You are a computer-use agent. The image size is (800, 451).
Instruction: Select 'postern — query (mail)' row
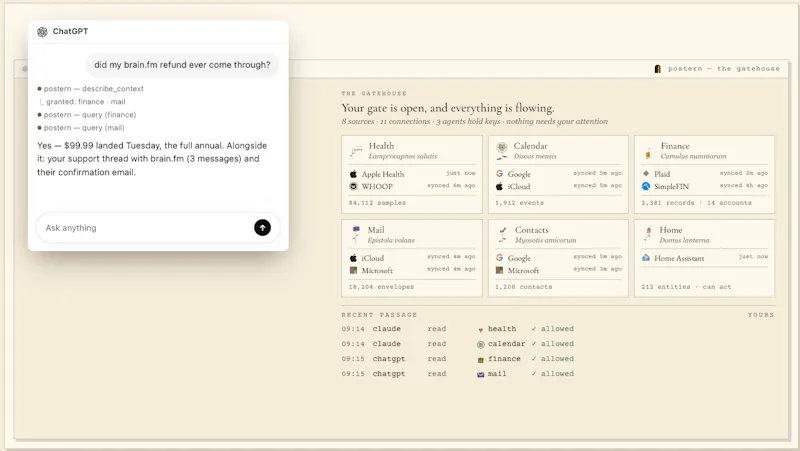point(81,128)
